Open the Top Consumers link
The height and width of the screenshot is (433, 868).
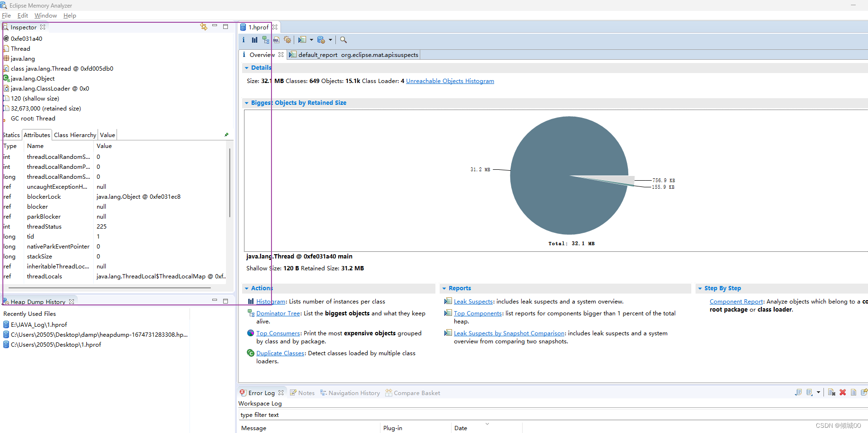pos(278,333)
